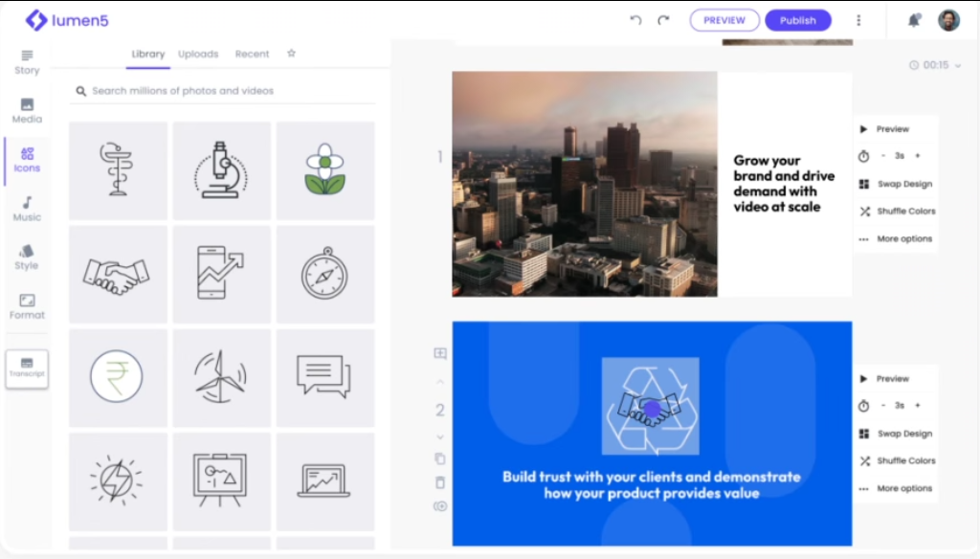
Task: Choose the green flower icon
Action: click(325, 170)
